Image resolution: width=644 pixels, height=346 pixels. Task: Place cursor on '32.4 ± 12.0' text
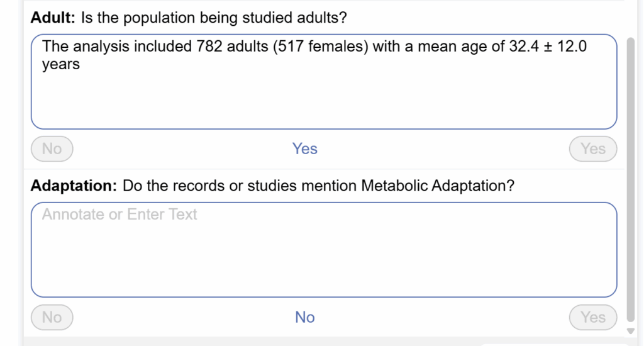point(547,46)
